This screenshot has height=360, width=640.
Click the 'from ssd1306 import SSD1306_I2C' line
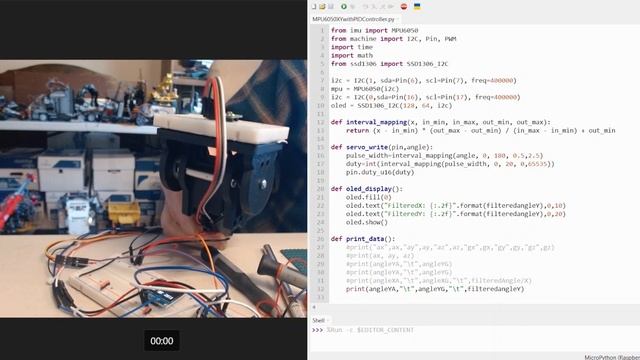(389, 64)
